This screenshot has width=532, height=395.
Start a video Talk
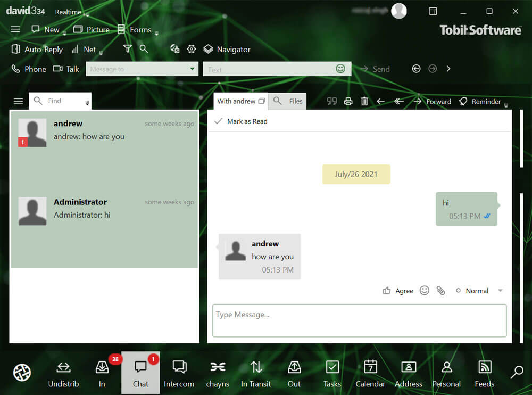tap(66, 69)
